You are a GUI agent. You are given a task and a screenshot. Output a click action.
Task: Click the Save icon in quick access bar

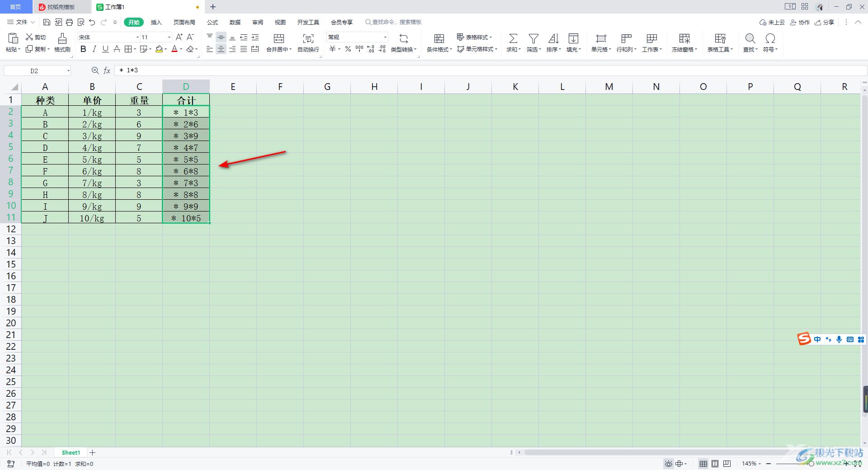(x=47, y=22)
